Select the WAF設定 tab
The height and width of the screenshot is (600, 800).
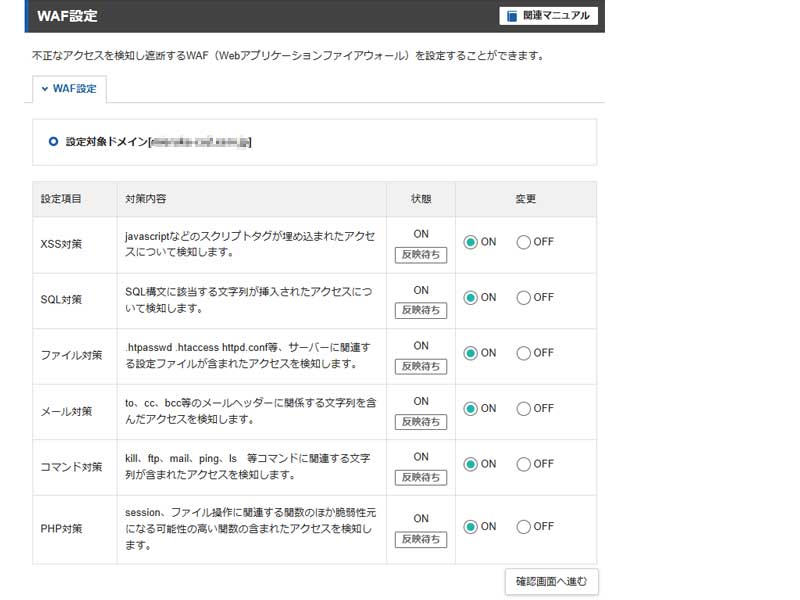click(x=69, y=89)
